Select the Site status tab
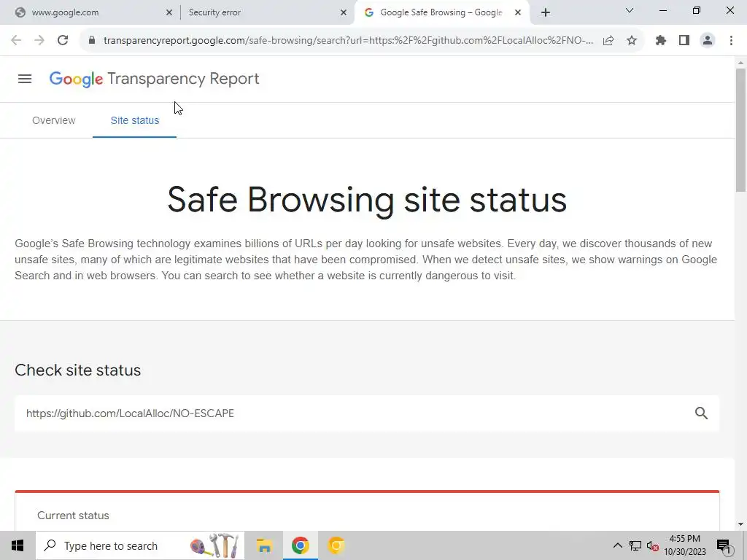 tap(135, 120)
